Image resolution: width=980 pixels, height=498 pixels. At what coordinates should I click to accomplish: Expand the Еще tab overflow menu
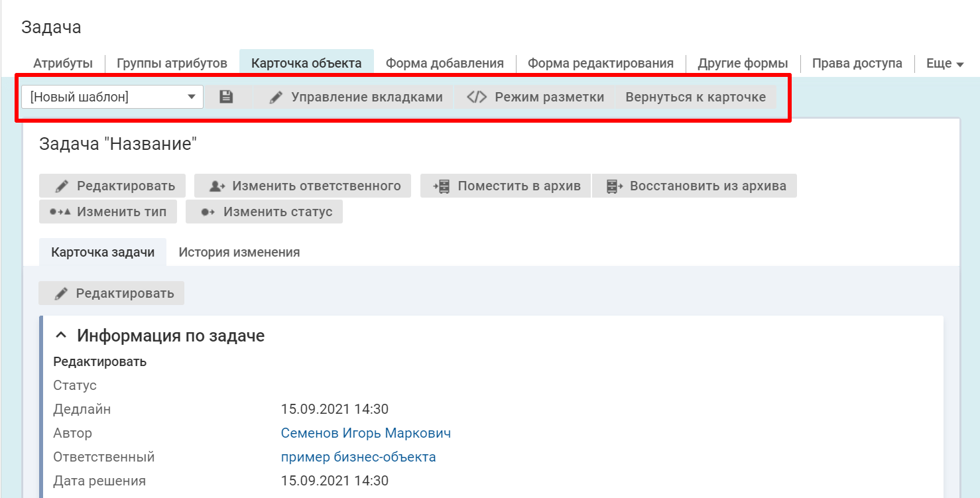pyautogui.click(x=944, y=64)
